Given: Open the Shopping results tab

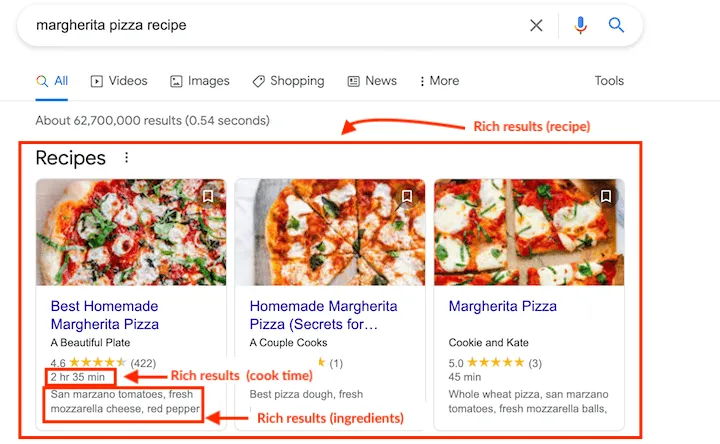Looking at the screenshot, I should pyautogui.click(x=288, y=81).
